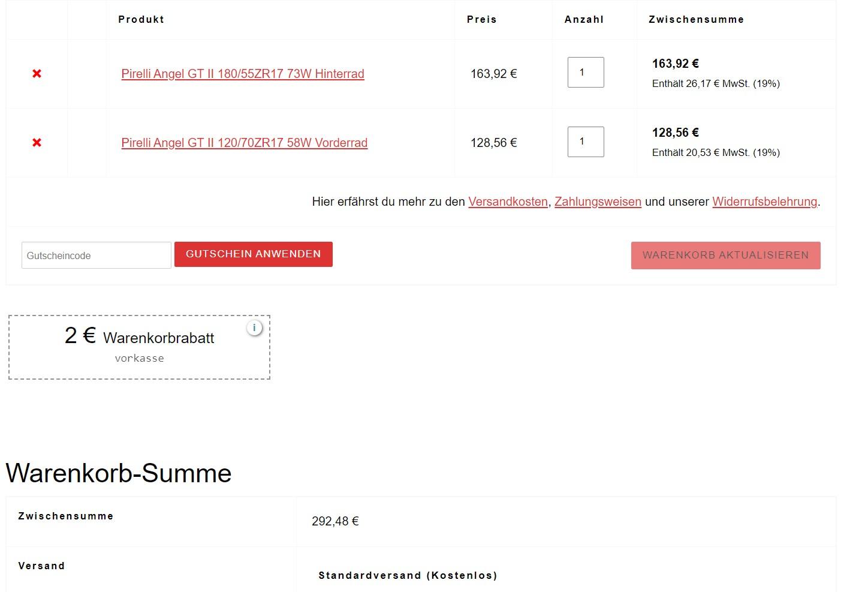Open the Widerrufsbelehrung link
The width and height of the screenshot is (868, 592).
(x=765, y=202)
